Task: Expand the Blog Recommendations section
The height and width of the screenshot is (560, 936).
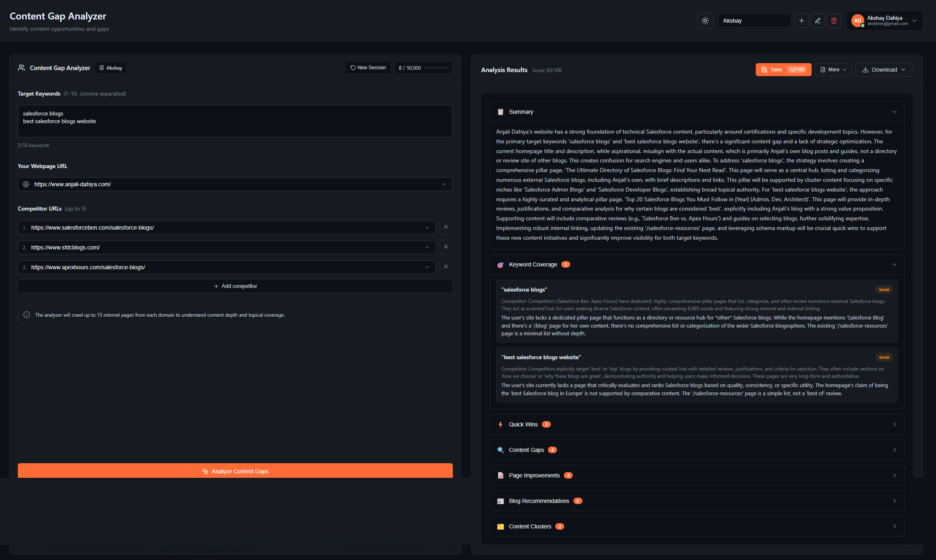Action: pyautogui.click(x=696, y=501)
